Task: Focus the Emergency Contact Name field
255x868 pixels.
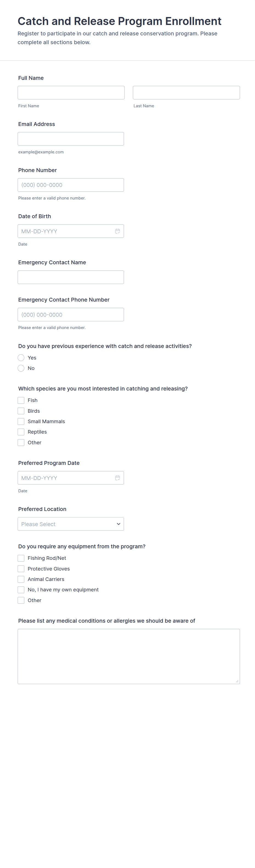Action: (x=71, y=277)
